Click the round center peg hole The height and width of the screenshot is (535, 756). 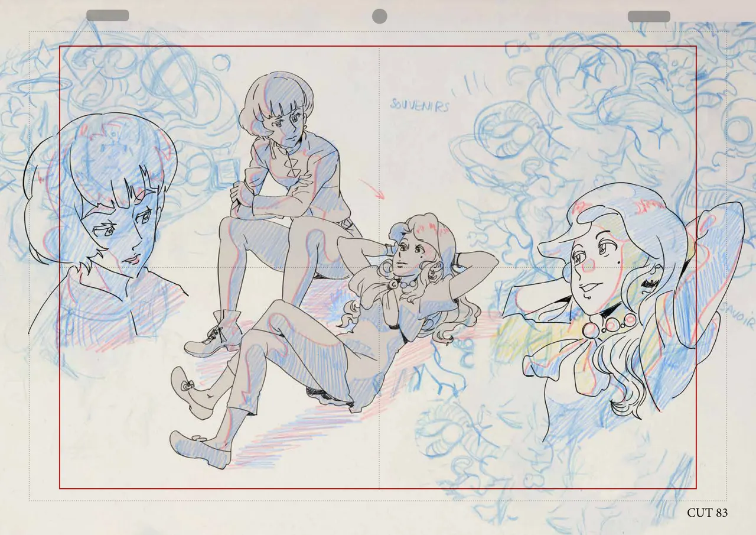click(380, 16)
